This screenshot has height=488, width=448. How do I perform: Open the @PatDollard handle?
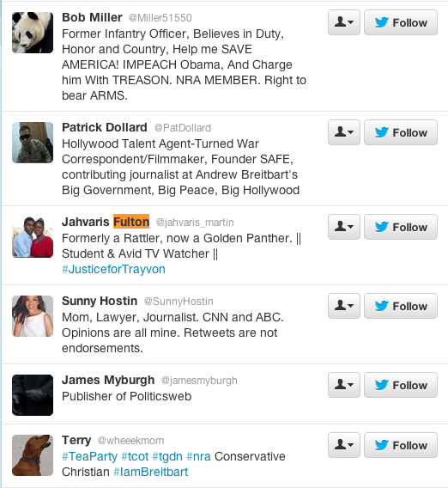(183, 128)
